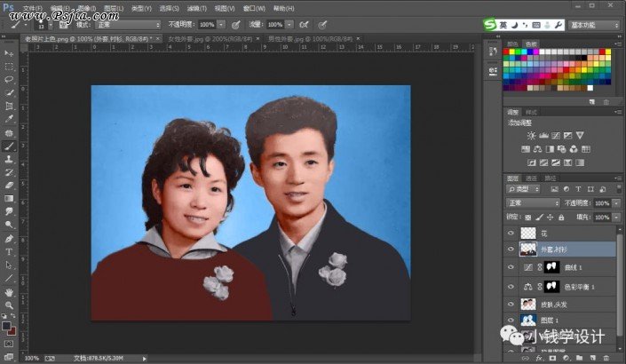Viewport: 626px width, 364px height.
Task: Add a Channel Mixer adjustment icon
Action: click(574, 149)
